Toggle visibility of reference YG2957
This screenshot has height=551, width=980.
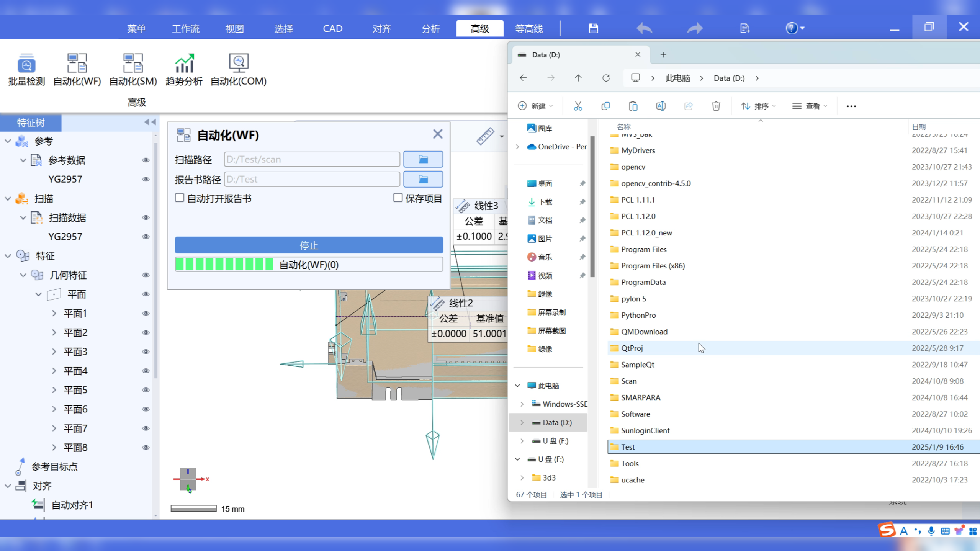pos(146,179)
